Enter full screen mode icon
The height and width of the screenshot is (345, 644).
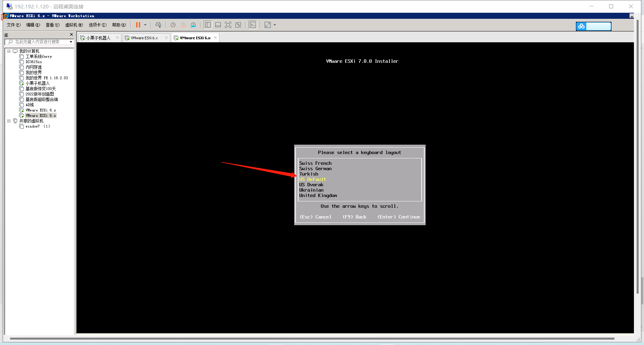coord(228,25)
